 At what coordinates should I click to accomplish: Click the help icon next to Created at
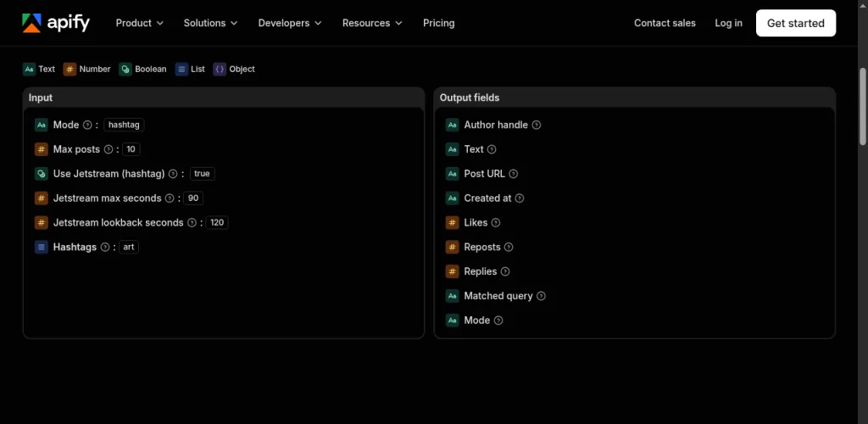(x=520, y=198)
